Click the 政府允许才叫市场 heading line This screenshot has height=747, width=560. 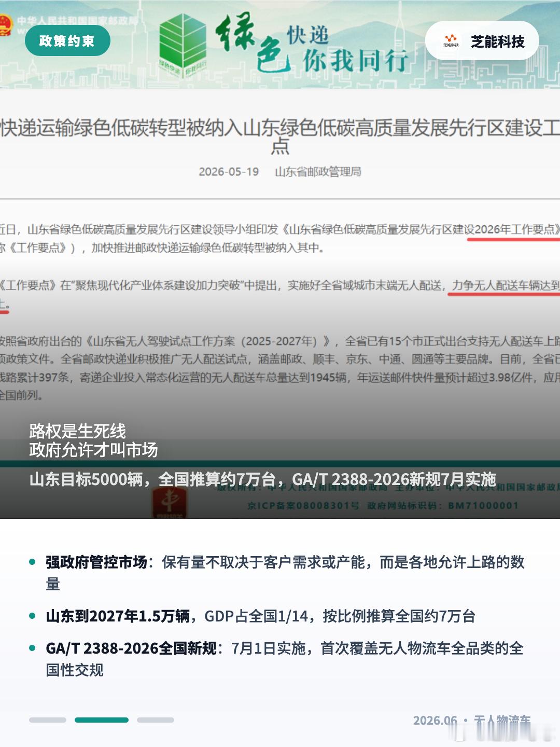coord(93,449)
